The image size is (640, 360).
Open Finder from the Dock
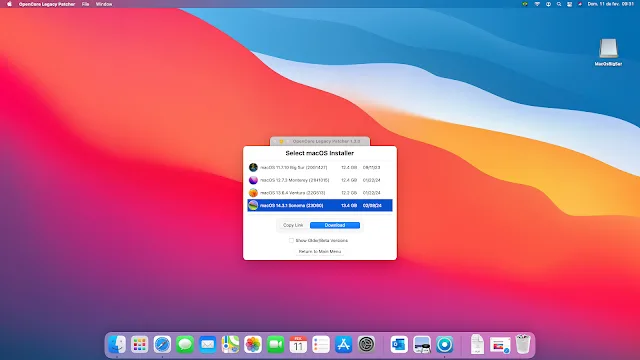tap(117, 344)
